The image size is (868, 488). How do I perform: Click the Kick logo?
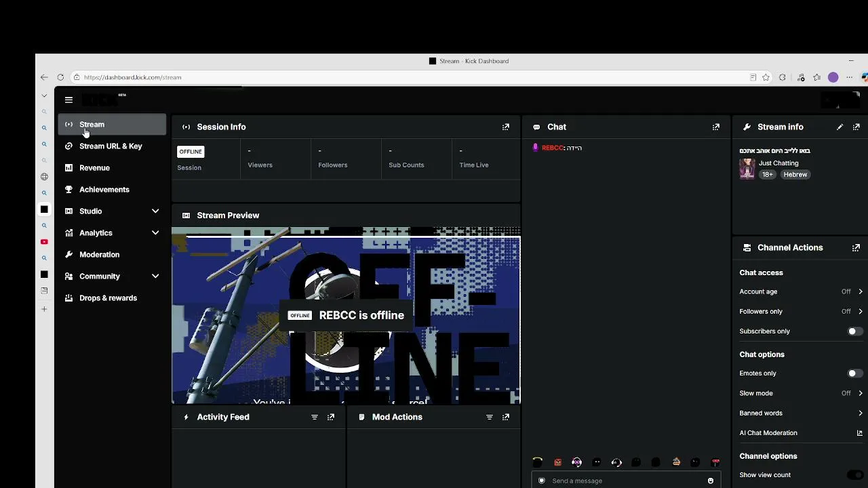pos(100,100)
